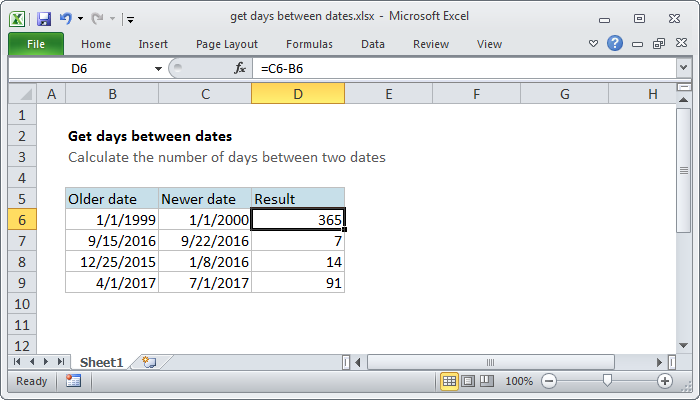
Task: Select cell D9 containing 91
Action: pos(298,283)
